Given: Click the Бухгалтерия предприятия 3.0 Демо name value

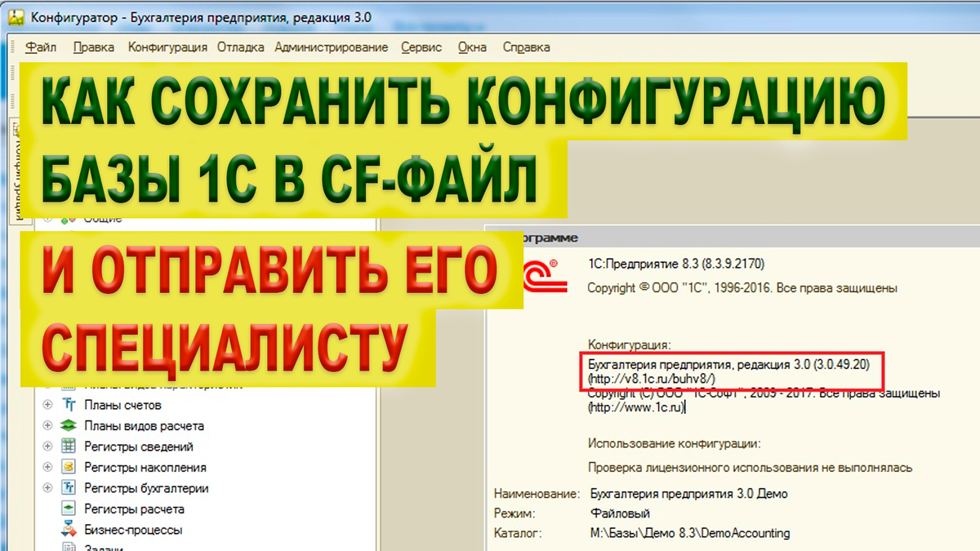Looking at the screenshot, I should click(x=688, y=494).
